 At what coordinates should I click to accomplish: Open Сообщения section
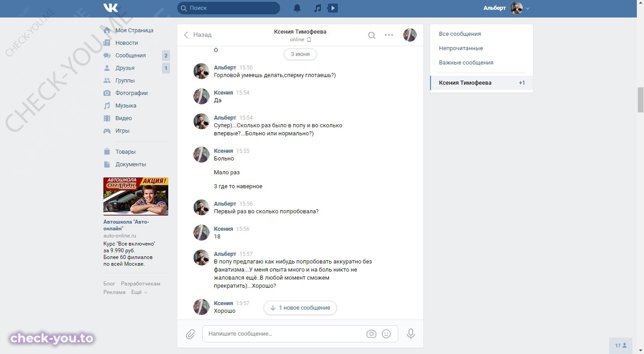(131, 56)
